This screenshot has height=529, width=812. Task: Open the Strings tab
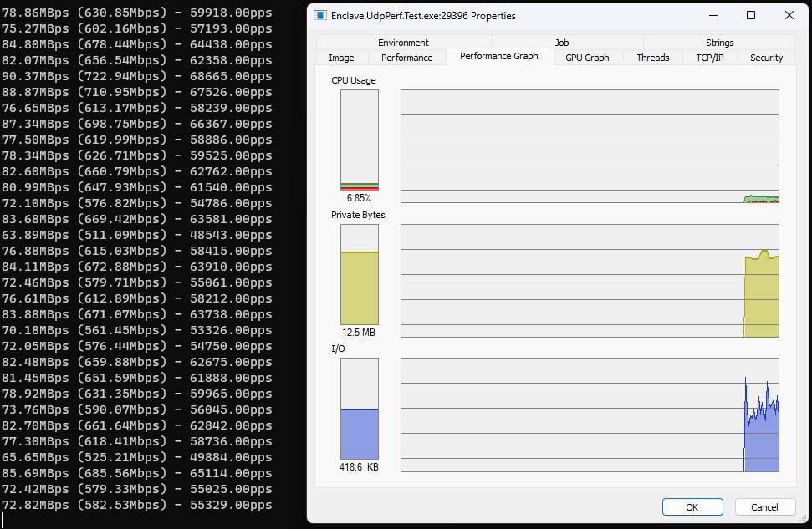click(x=719, y=43)
